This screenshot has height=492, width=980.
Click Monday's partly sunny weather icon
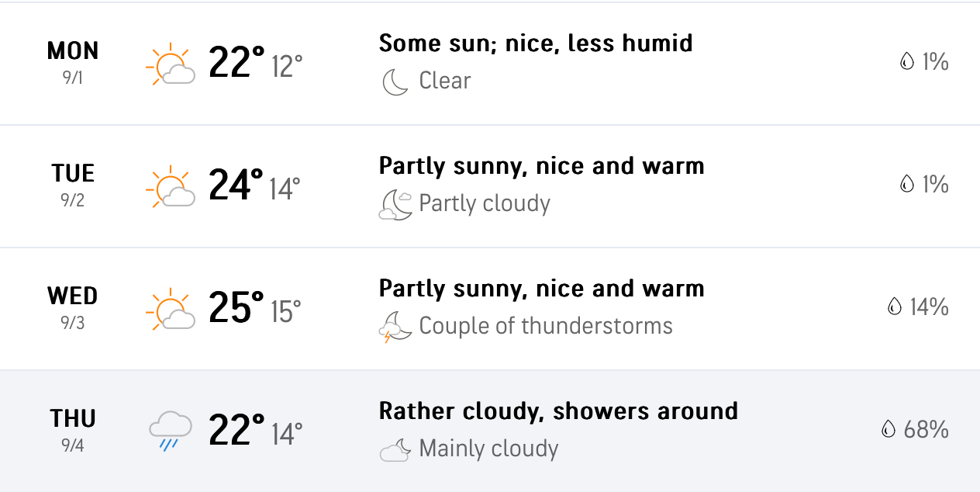coord(170,66)
